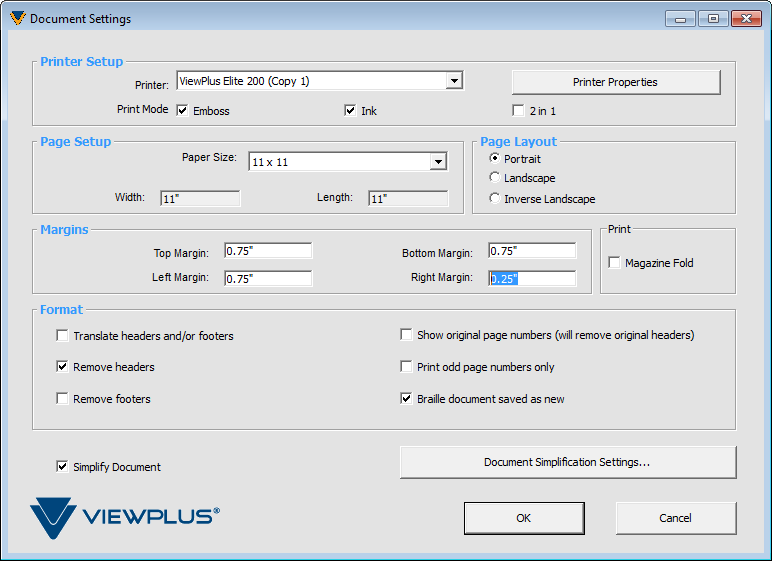Check Translate headers and/or footers
Screen dimensions: 772x561
63,336
